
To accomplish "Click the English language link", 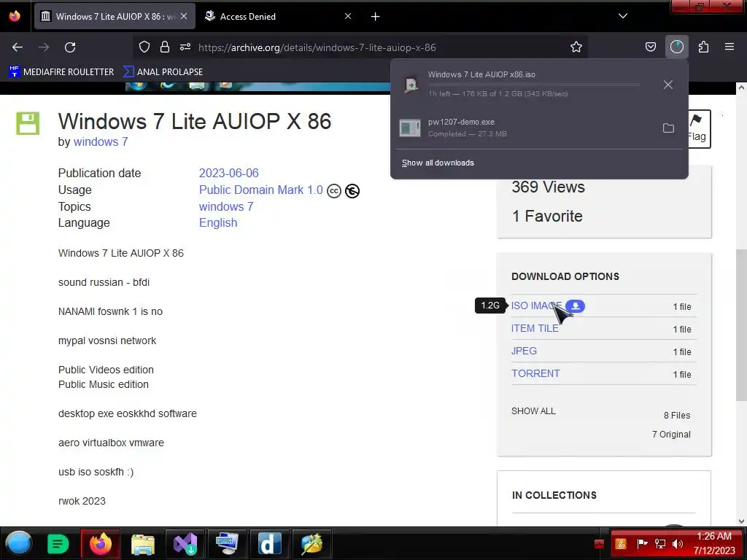I will tap(218, 223).
